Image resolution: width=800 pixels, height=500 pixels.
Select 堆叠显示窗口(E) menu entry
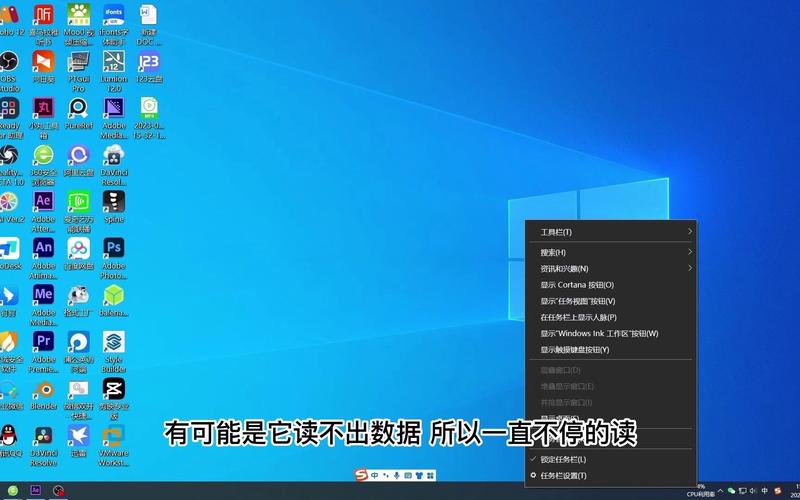tap(611, 386)
